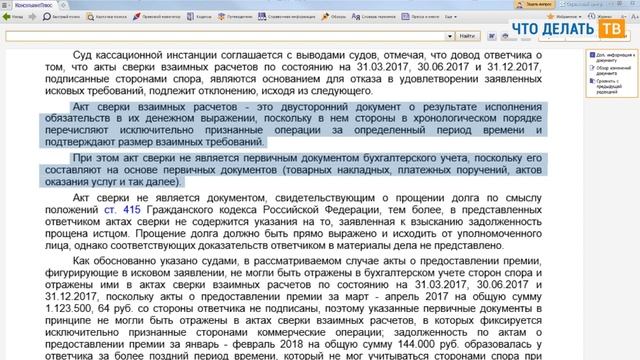Screen dimensions: 640x360
Task: Open Обзоры section
Action: [333, 17]
